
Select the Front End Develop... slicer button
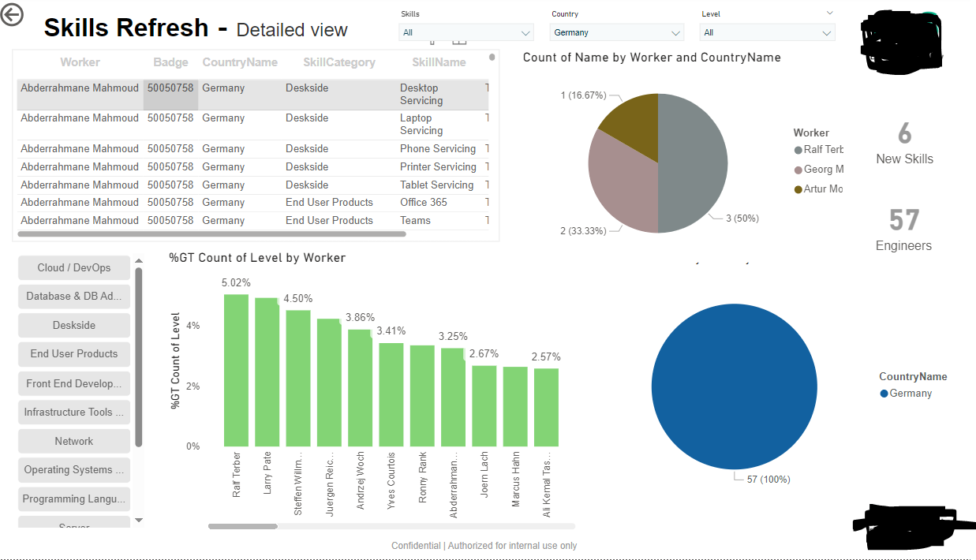tap(74, 383)
